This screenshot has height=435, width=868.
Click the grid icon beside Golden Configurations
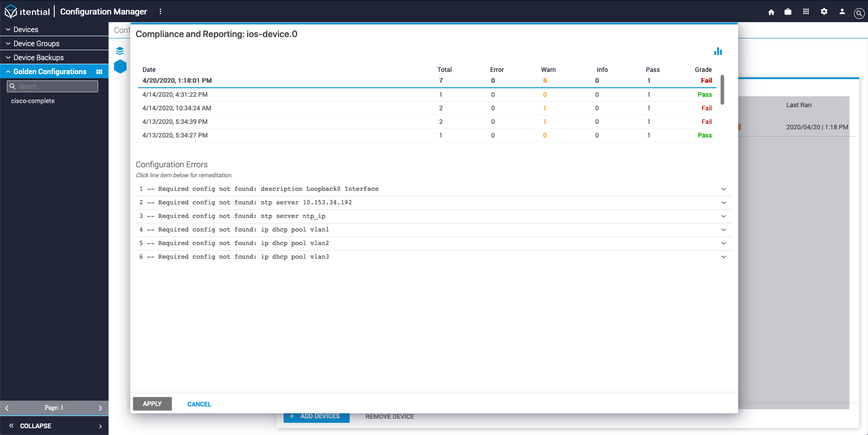pos(100,72)
